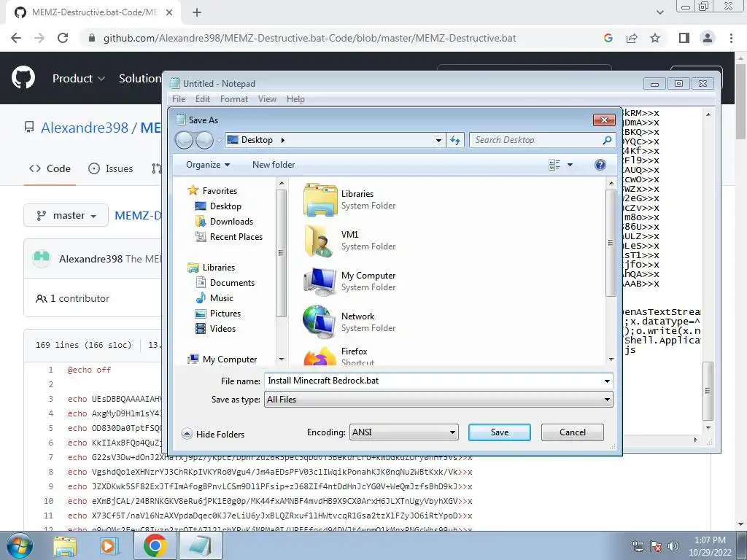Screen dimensions: 747x560
Task: Open the Issues tab on GitHub
Action: click(x=111, y=168)
